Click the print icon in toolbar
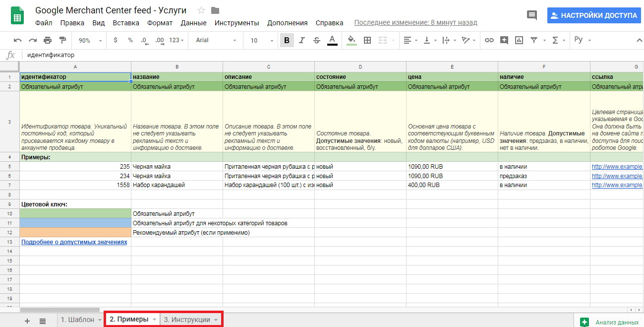This screenshot has width=644, height=327. (x=48, y=40)
